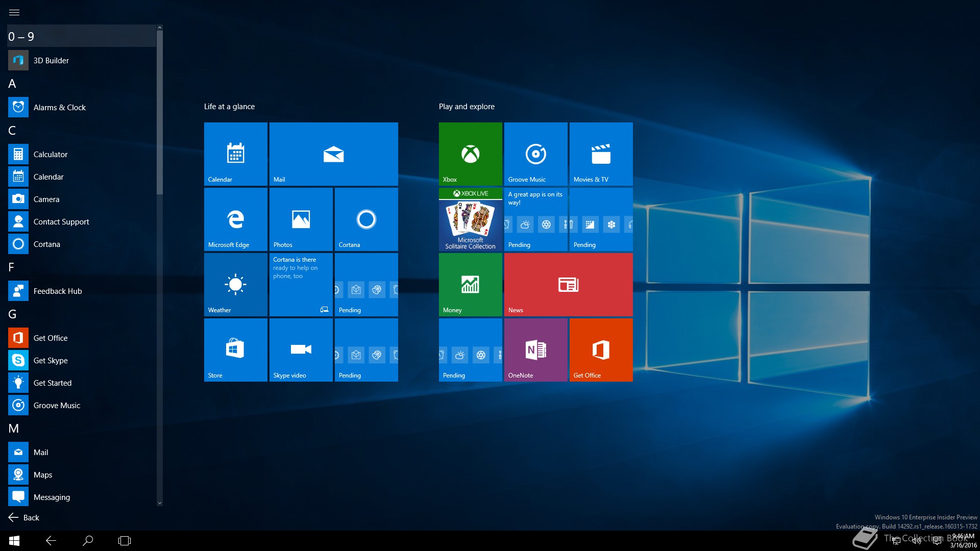The width and height of the screenshot is (980, 551).
Task: Click the taskbar back arrow
Action: coord(51,540)
